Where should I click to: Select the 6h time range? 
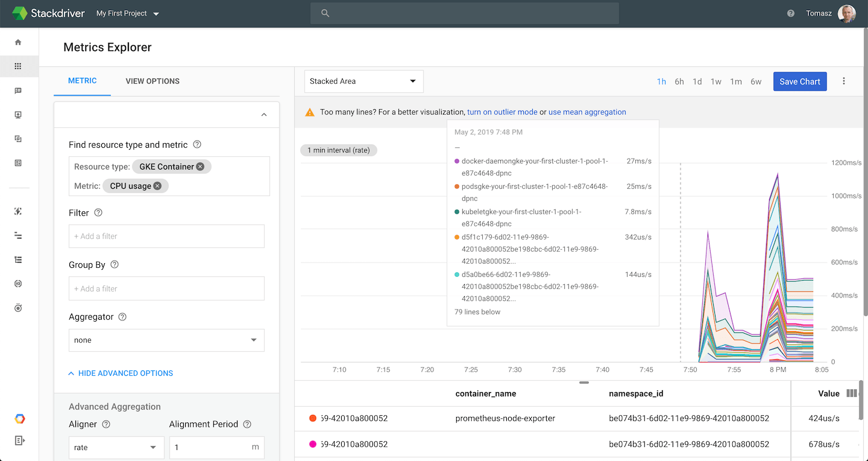coord(679,81)
